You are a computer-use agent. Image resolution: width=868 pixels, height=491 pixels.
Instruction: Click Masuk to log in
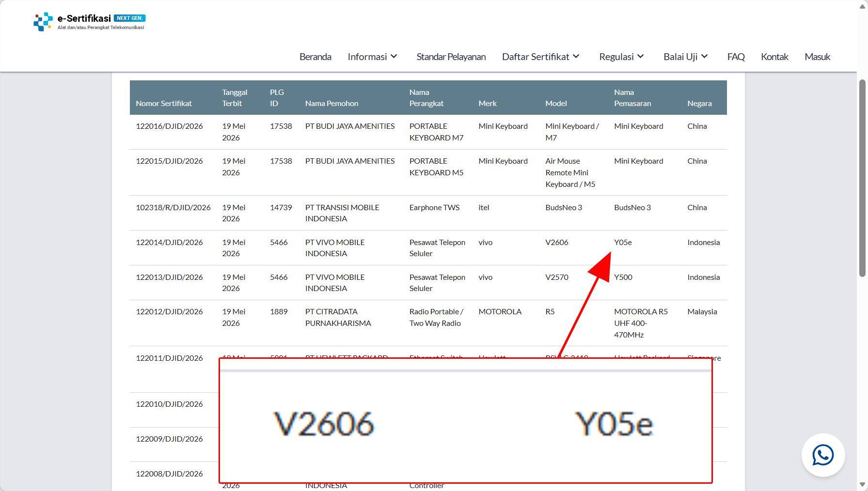click(x=818, y=57)
